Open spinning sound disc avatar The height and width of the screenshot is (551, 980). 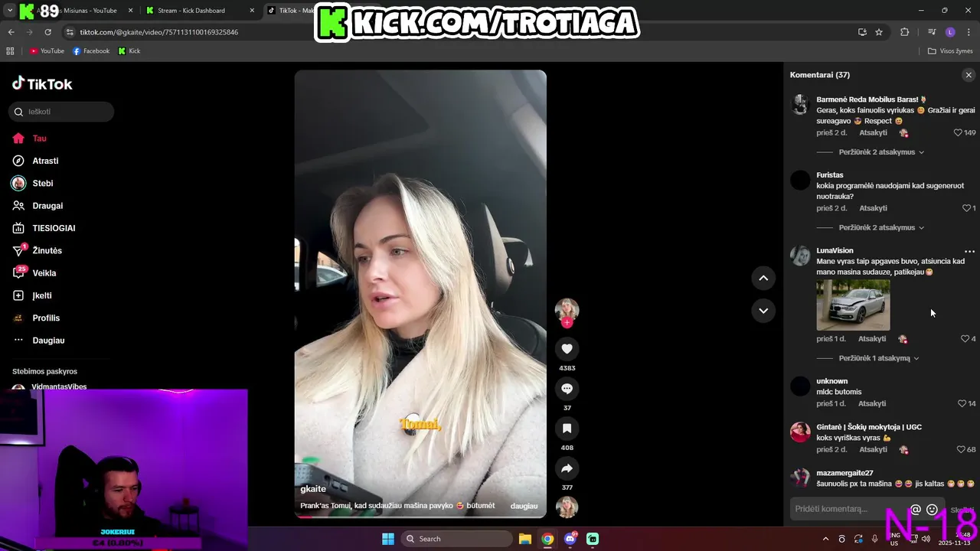(567, 507)
